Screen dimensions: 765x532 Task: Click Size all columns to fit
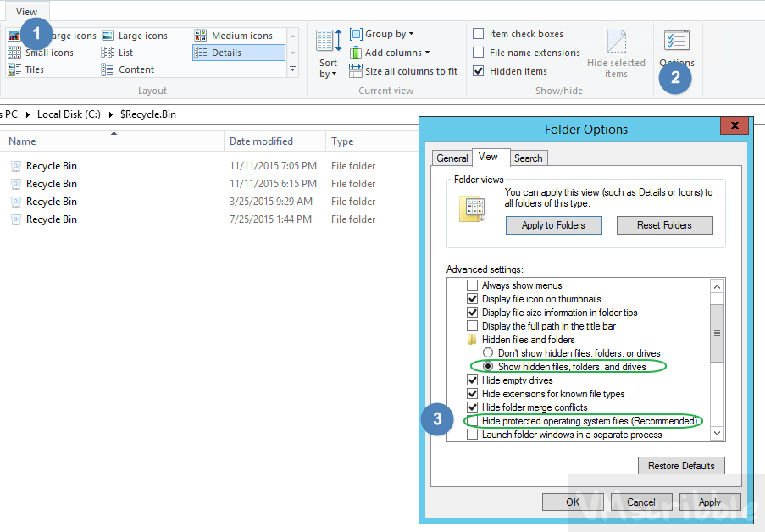click(403, 71)
